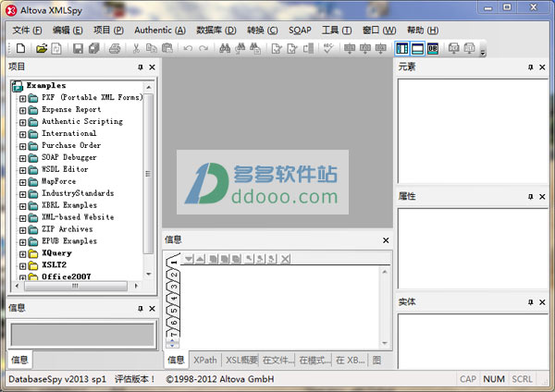Viewport: 555px width, 392px height.
Task: Open Find with the binoculars icon
Action: pos(225,48)
